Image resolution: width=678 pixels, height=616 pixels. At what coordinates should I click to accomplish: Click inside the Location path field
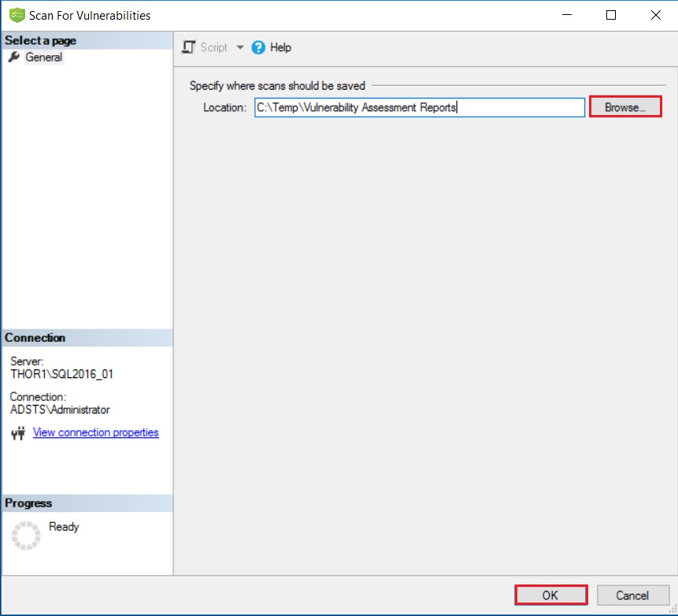pos(420,107)
